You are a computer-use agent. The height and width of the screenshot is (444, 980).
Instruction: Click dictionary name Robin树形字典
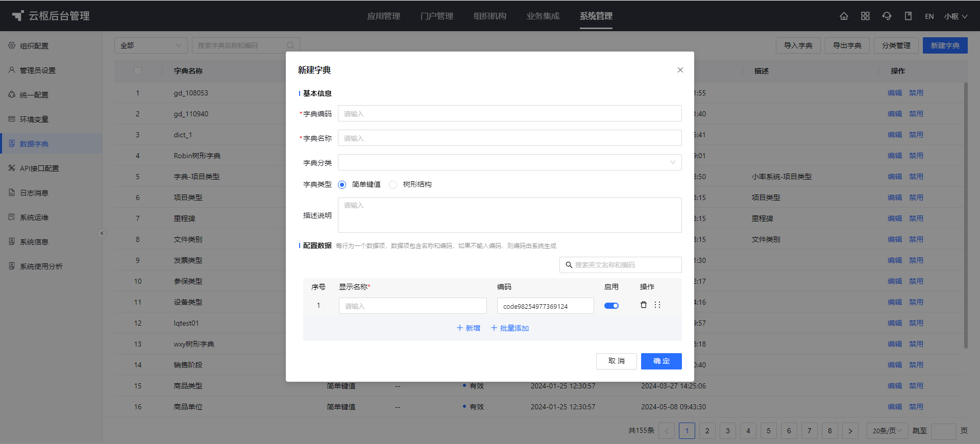coord(197,156)
